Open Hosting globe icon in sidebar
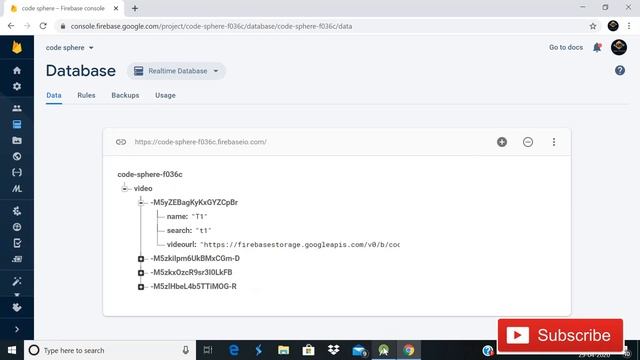 tap(17, 156)
